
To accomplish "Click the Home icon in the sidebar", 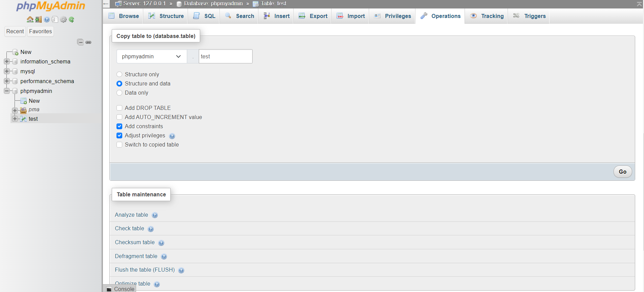I will 30,19.
